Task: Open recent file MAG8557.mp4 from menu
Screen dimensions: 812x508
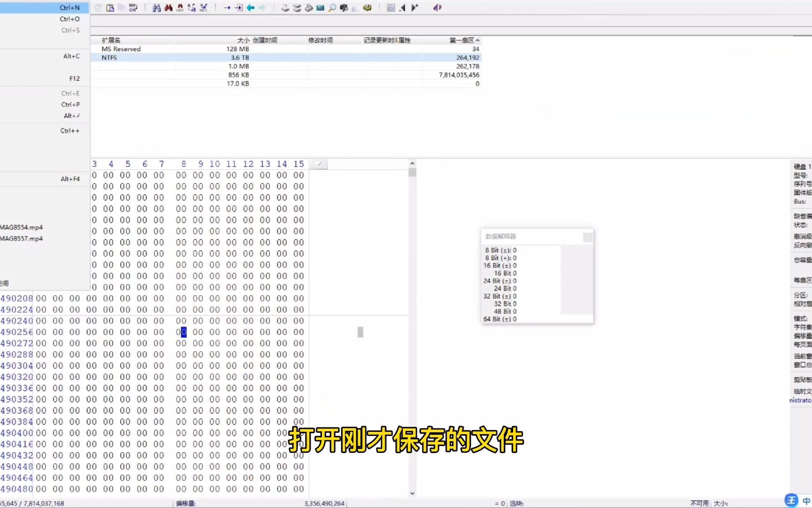Action: click(x=44, y=238)
